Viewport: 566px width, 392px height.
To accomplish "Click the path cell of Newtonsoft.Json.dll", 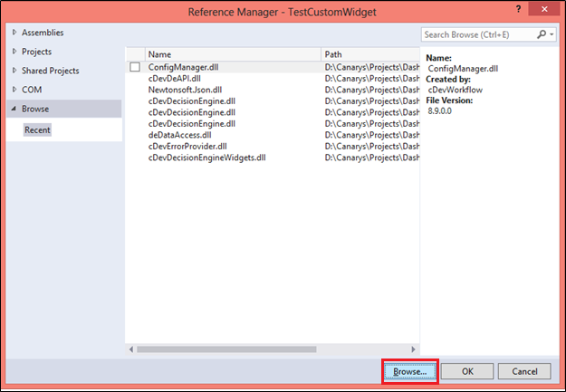I will pos(372,90).
